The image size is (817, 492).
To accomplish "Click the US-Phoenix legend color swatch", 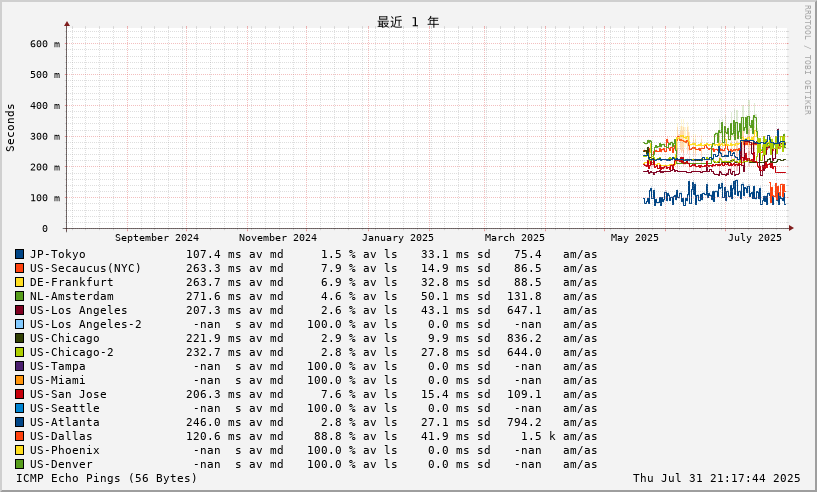I will coord(19,450).
